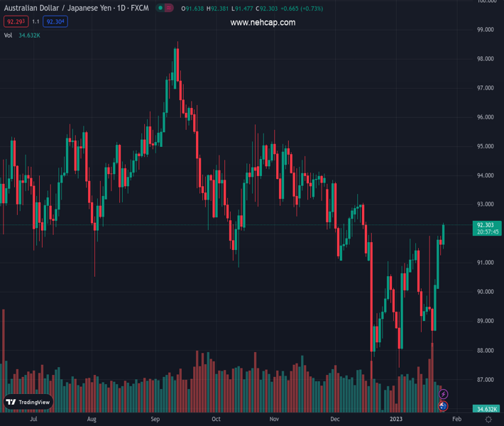Click the blue buy price 92.304 button
This screenshot has height=426, width=504.
click(55, 22)
